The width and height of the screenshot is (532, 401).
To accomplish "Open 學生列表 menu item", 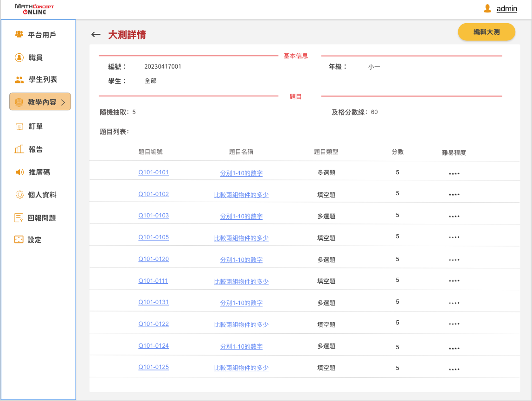I will (x=43, y=79).
